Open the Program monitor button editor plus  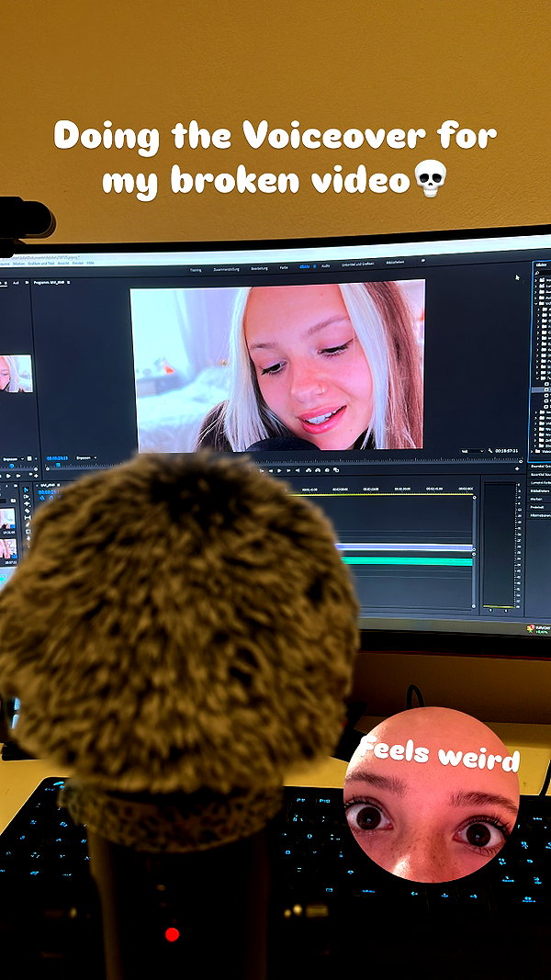pyautogui.click(x=517, y=468)
